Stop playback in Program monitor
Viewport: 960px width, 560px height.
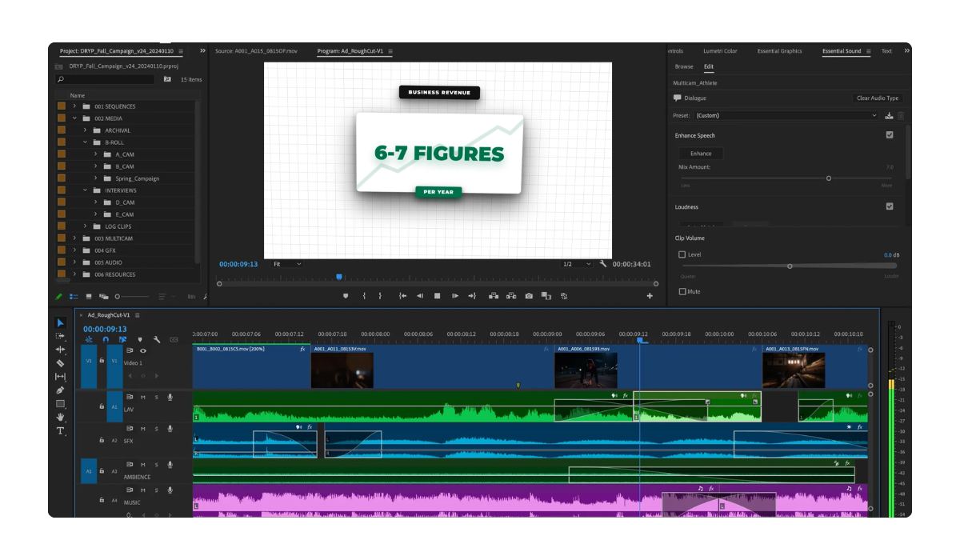click(437, 296)
